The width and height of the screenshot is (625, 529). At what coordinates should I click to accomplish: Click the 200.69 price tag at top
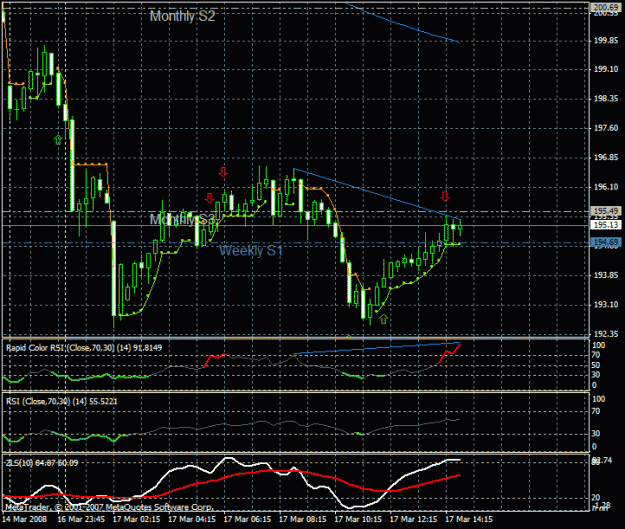606,7
